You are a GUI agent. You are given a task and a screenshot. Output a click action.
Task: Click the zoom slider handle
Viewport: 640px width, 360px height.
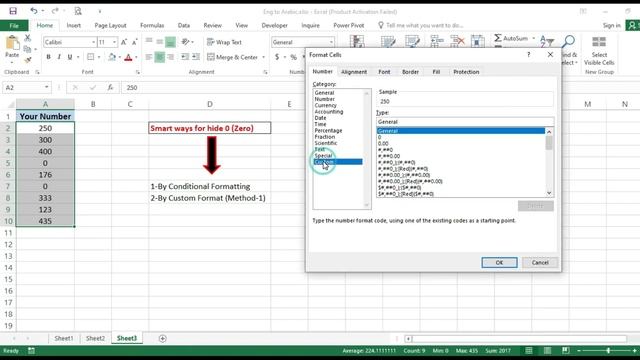(x=608, y=351)
